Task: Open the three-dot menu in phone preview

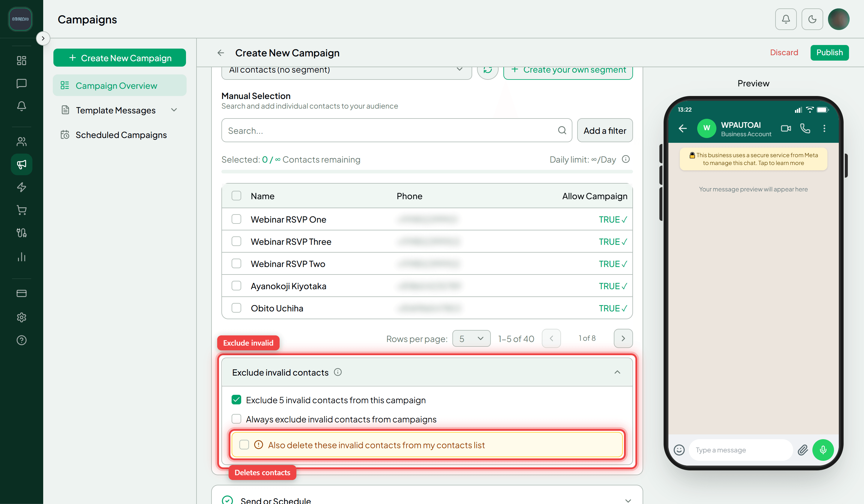Action: (x=824, y=128)
